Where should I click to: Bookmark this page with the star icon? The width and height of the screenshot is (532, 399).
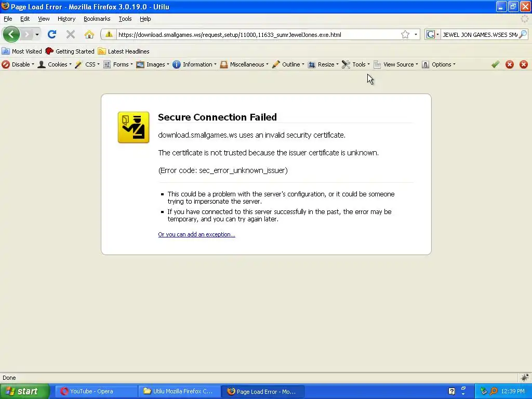pyautogui.click(x=405, y=34)
